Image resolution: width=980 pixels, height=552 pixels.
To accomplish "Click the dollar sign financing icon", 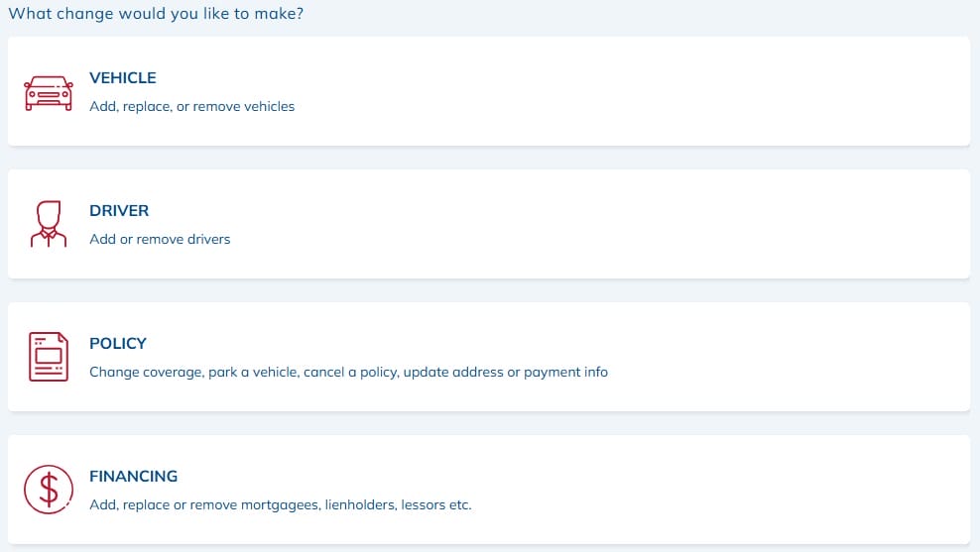I will coord(48,490).
